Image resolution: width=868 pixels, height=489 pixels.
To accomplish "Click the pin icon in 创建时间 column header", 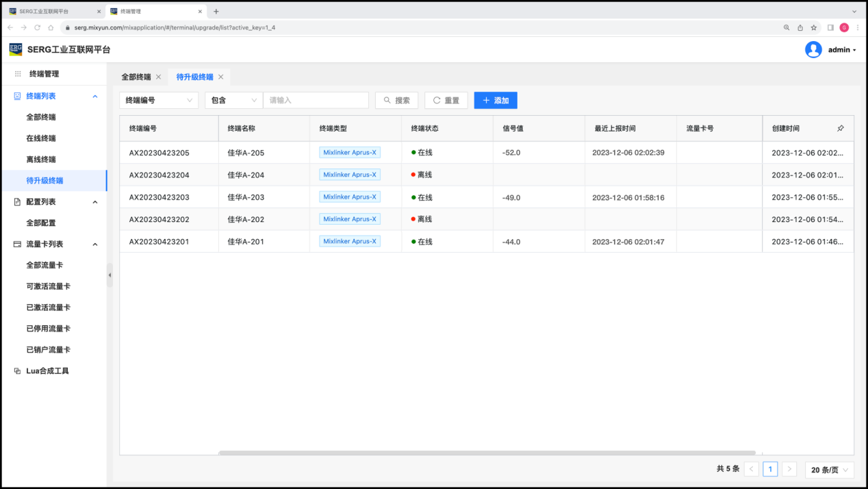I will click(841, 129).
